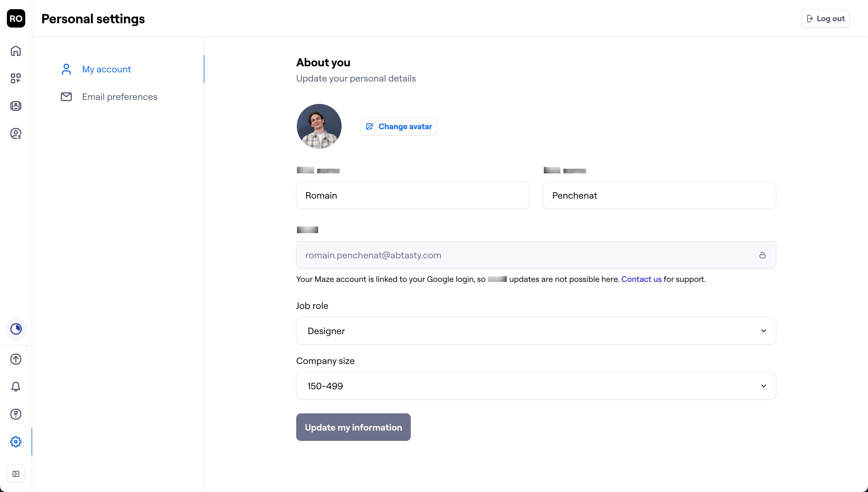868x492 pixels.
Task: Open the Home icon in sidebar
Action: coord(16,51)
